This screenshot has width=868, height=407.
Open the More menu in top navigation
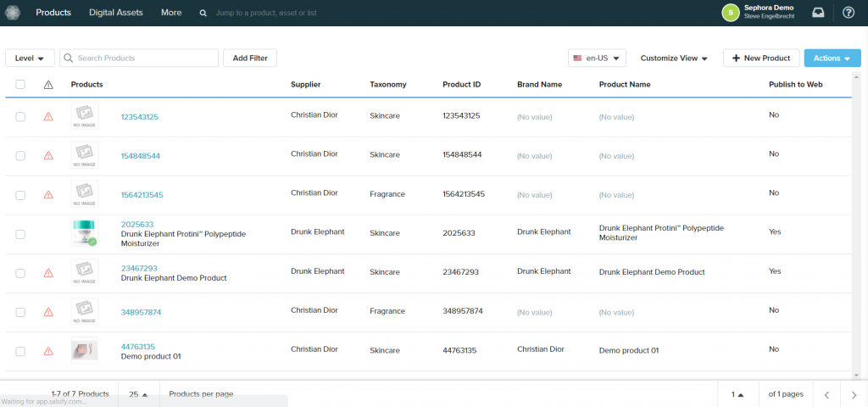(171, 13)
